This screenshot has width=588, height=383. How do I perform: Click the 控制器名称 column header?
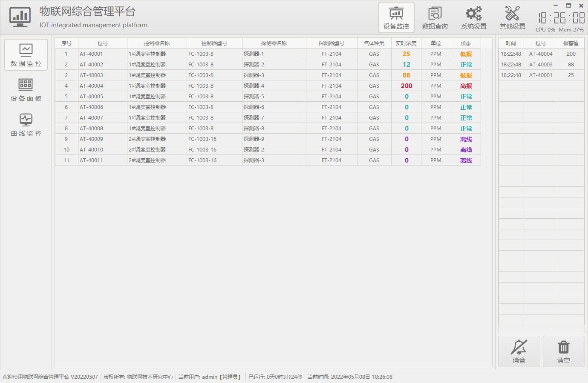tap(156, 43)
